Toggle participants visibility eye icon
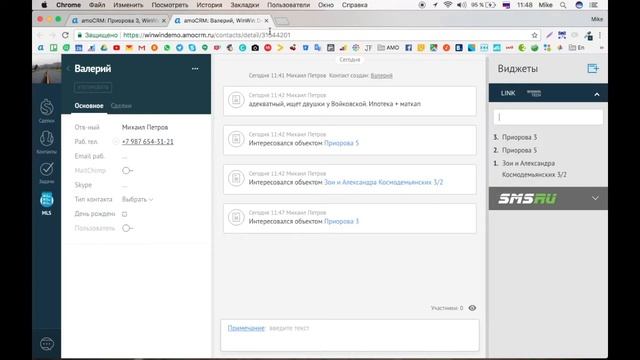The image size is (640, 360). (x=472, y=308)
